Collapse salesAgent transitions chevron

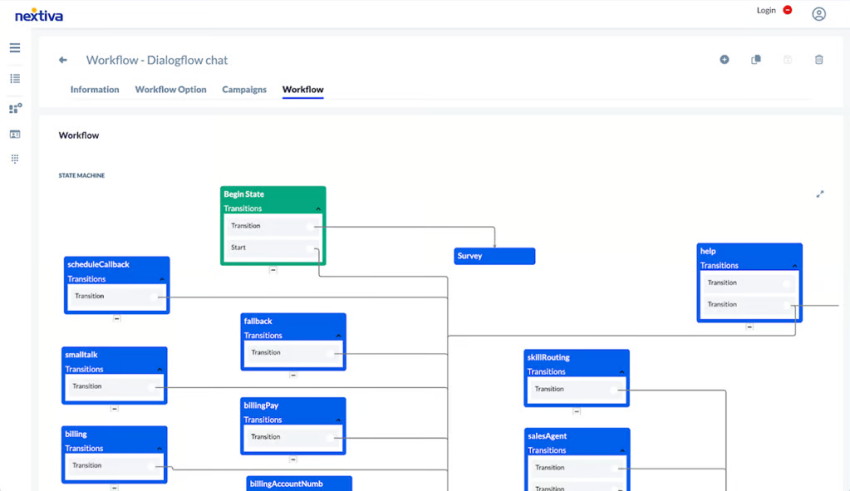[622, 450]
